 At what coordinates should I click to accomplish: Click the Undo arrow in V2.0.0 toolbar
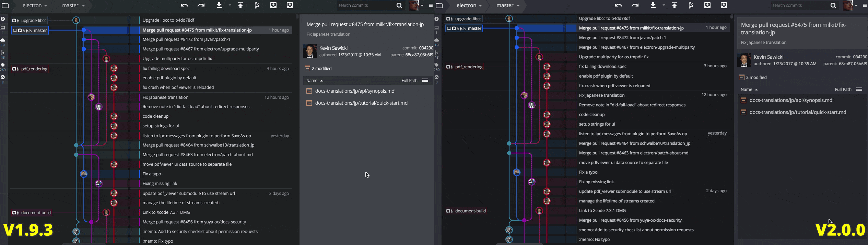618,5
